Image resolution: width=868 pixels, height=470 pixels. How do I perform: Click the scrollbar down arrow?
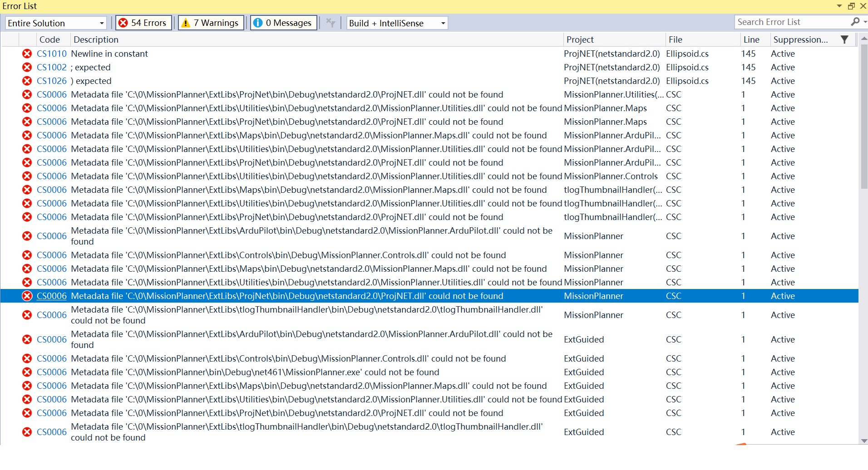[864, 441]
